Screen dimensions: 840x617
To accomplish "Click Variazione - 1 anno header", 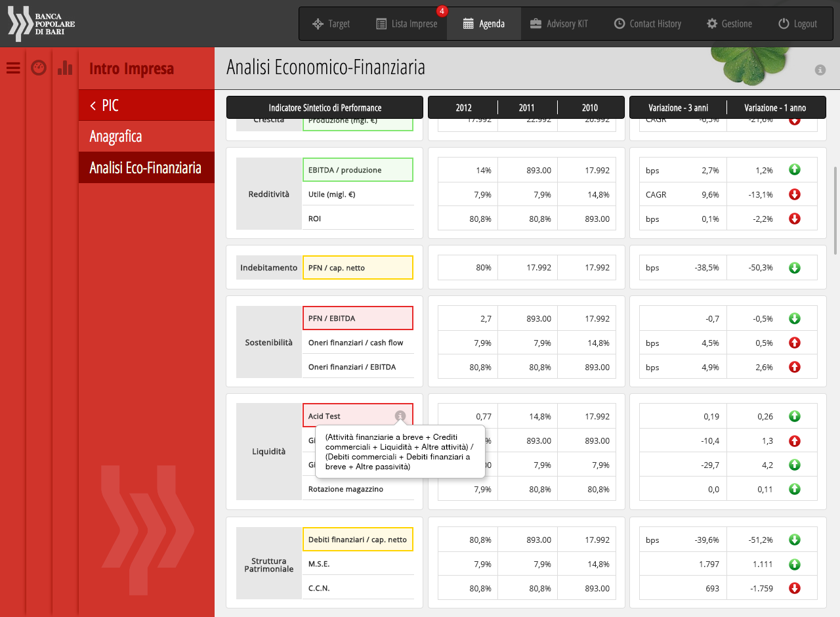I will 775,108.
